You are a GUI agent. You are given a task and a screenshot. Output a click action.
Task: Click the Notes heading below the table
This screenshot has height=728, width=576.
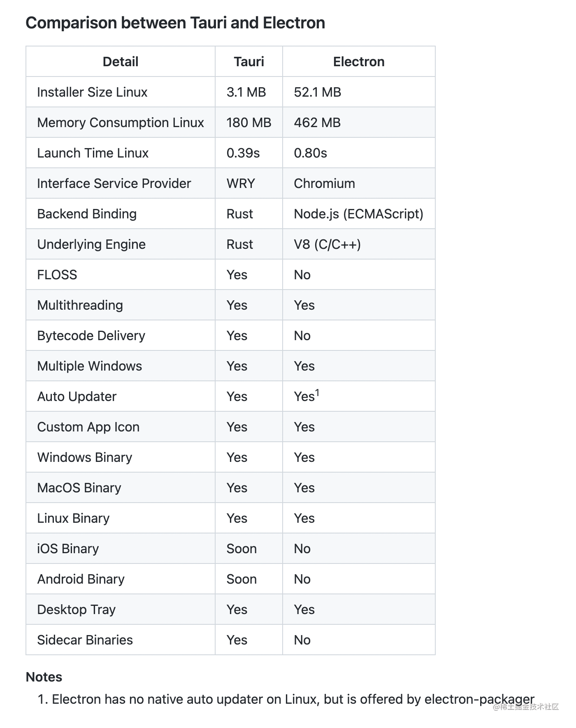(x=44, y=677)
